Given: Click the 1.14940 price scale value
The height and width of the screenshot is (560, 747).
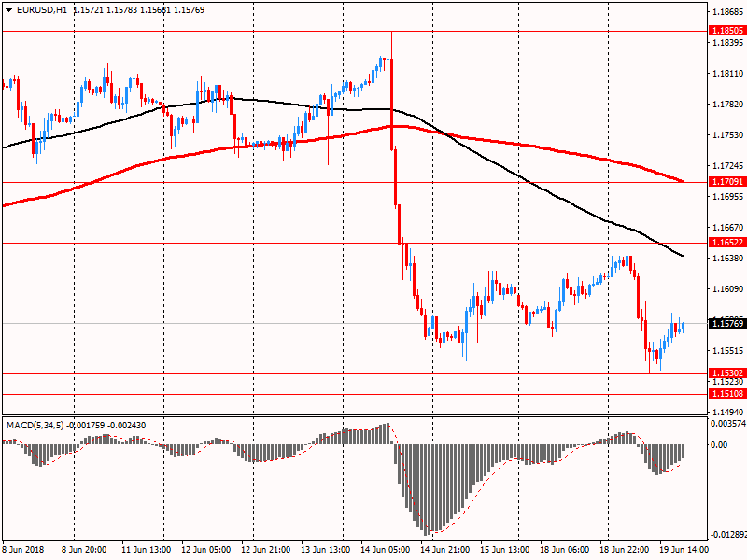Looking at the screenshot, I should tap(728, 412).
